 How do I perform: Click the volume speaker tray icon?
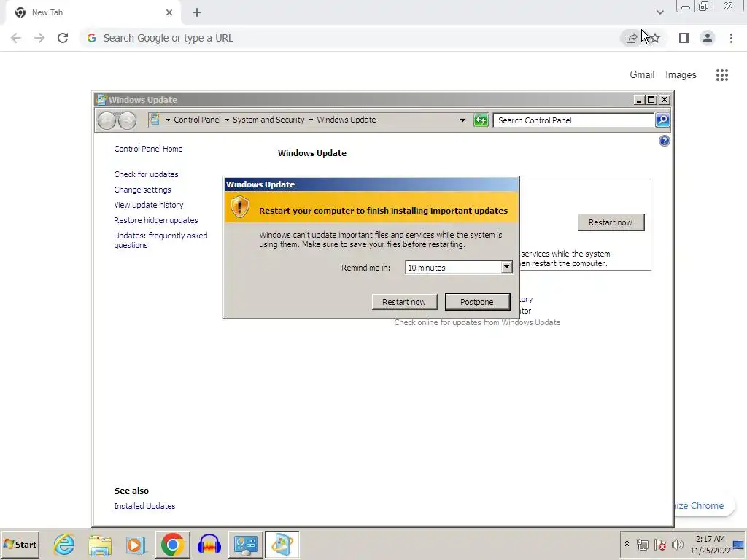[x=677, y=545]
